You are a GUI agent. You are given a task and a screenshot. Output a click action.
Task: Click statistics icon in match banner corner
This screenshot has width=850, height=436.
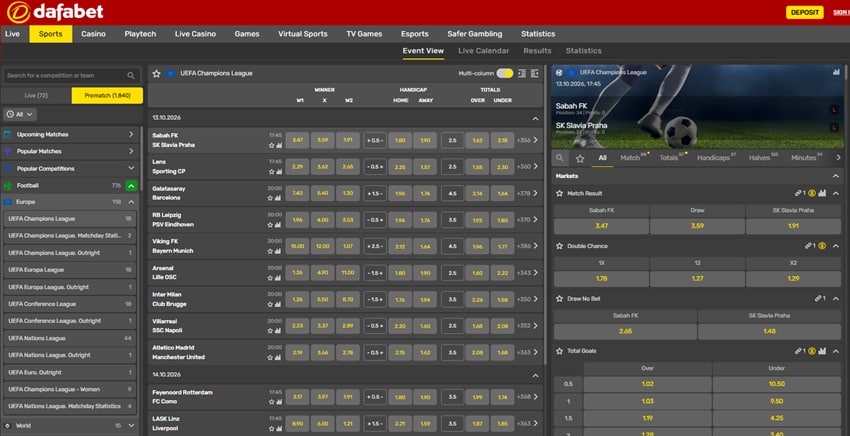pos(836,72)
